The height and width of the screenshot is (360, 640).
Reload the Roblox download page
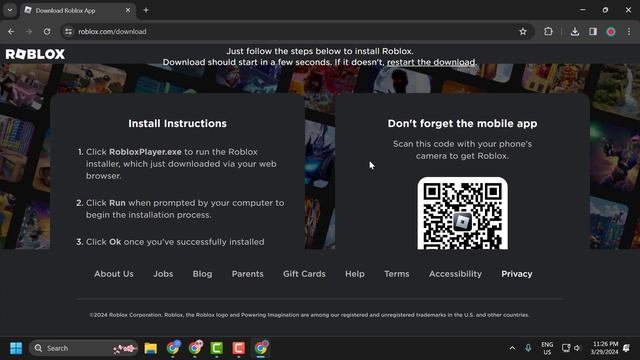click(47, 31)
